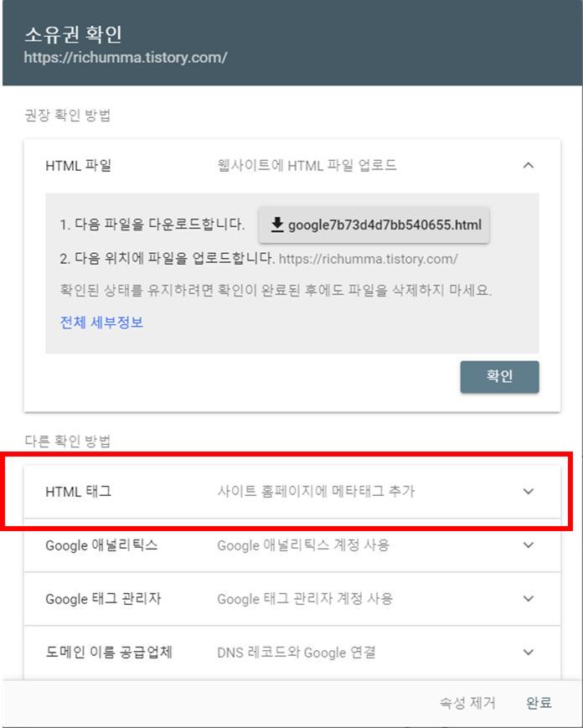
Task: Select the Google 태그 관리자 row label
Action: pos(103,598)
